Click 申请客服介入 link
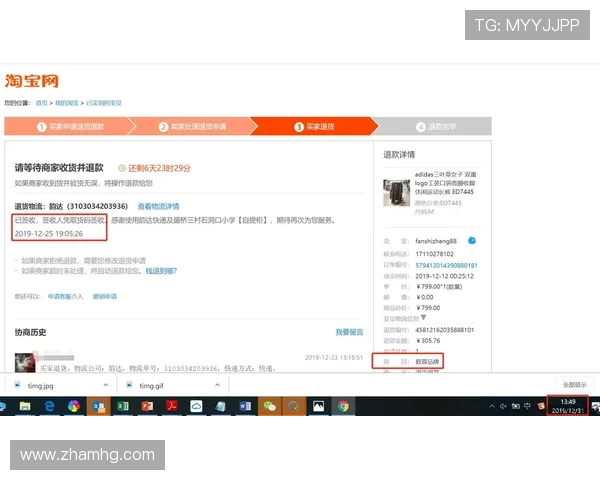 (65, 296)
